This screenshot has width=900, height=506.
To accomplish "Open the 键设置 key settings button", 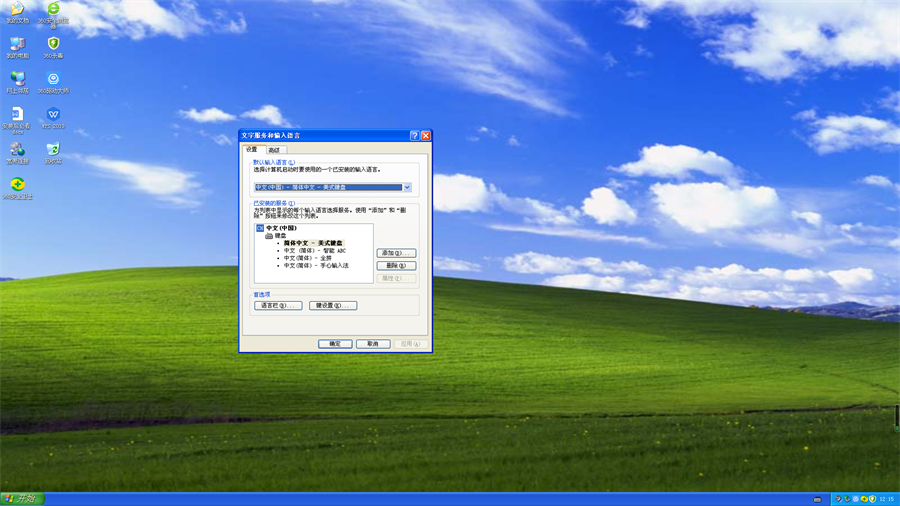I will point(333,305).
